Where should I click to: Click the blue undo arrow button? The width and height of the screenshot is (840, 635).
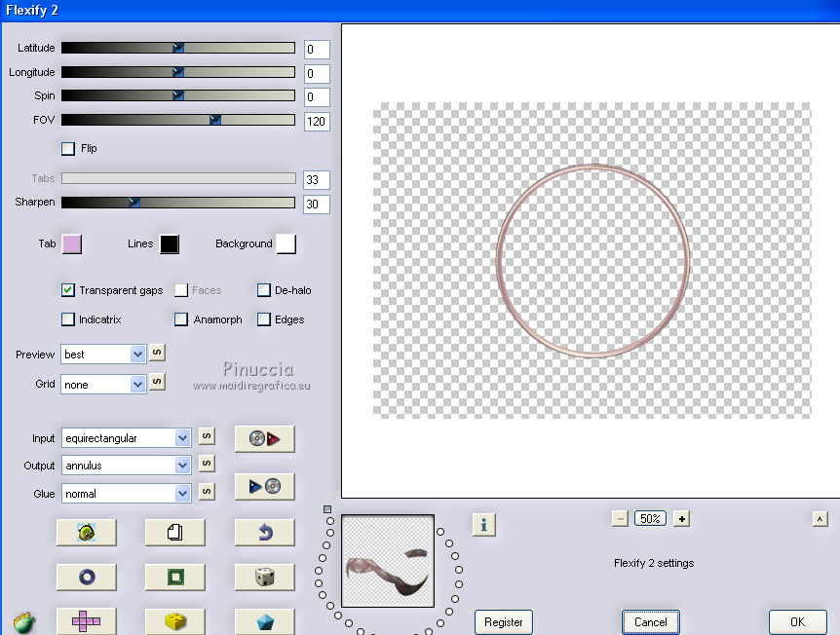tap(265, 533)
